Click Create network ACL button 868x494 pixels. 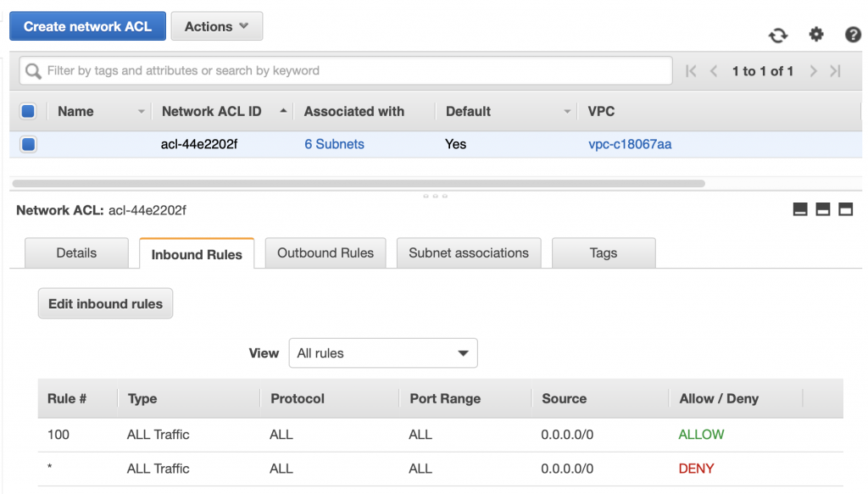pos(87,26)
